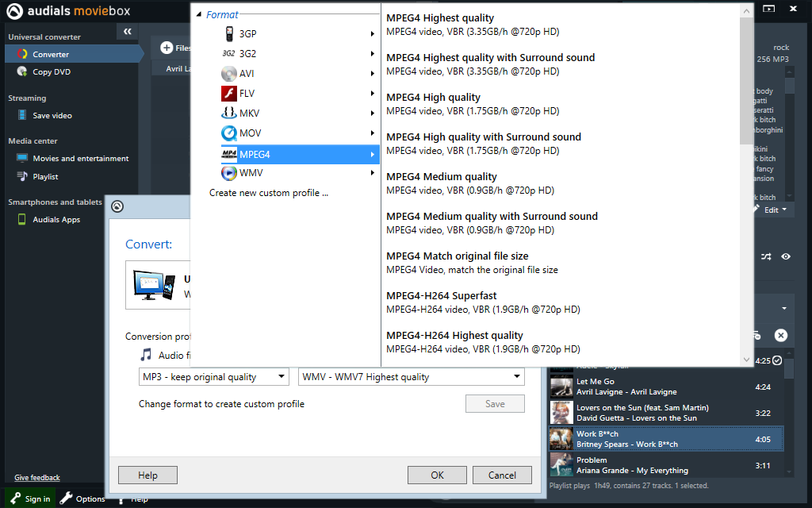
Task: Click the FLV Flash icon
Action: tap(229, 94)
